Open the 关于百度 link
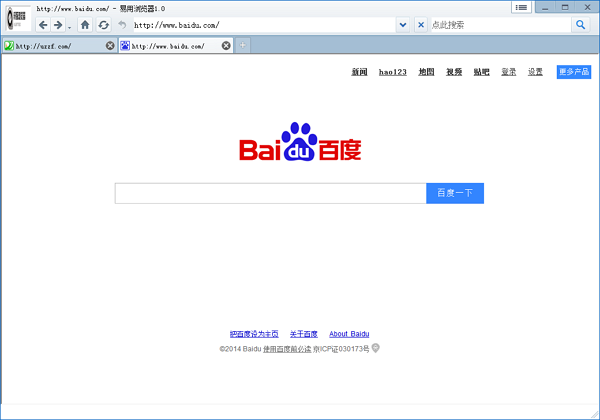 point(304,334)
